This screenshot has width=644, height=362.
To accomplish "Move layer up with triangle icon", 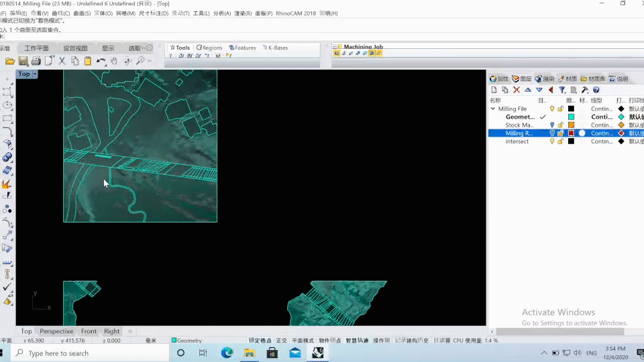I will 528,90.
